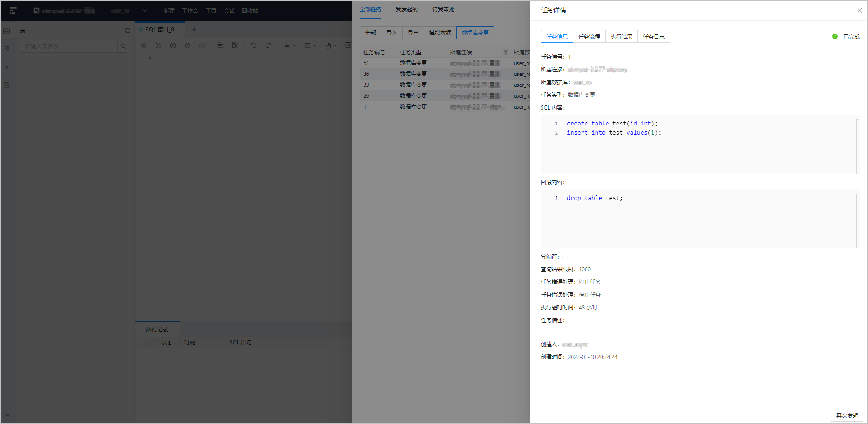
Task: Click the 请输入表名称 search field
Action: (69, 46)
